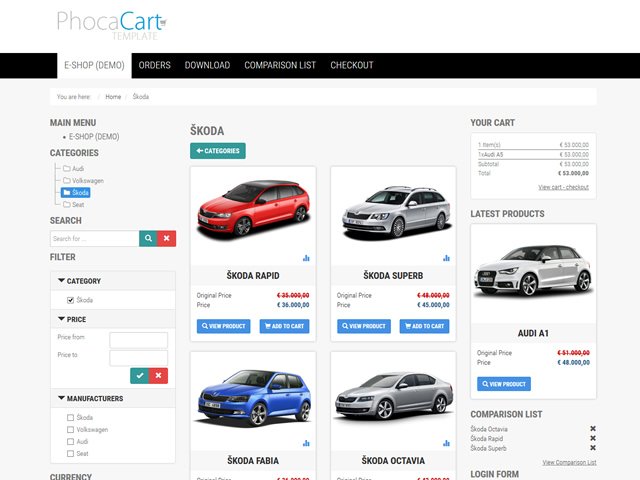View product for Škoda Superb
Image resolution: width=640 pixels, height=480 pixels.
click(364, 326)
